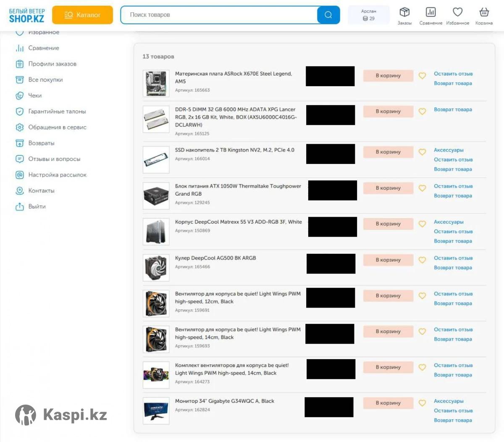The image size is (504, 442).
Task: Click the search magnifier button
Action: [x=328, y=15]
